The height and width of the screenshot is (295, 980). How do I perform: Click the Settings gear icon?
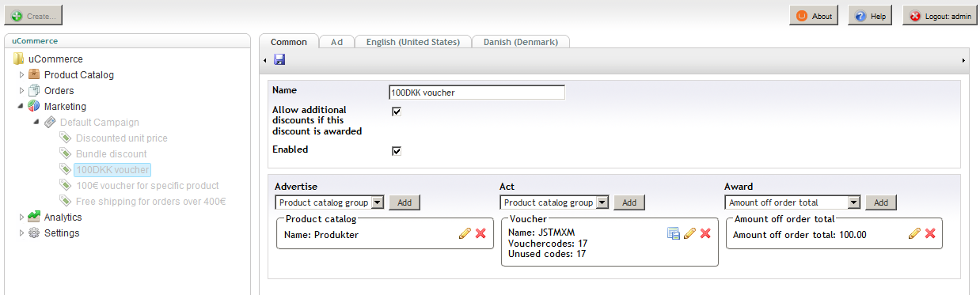click(x=34, y=233)
